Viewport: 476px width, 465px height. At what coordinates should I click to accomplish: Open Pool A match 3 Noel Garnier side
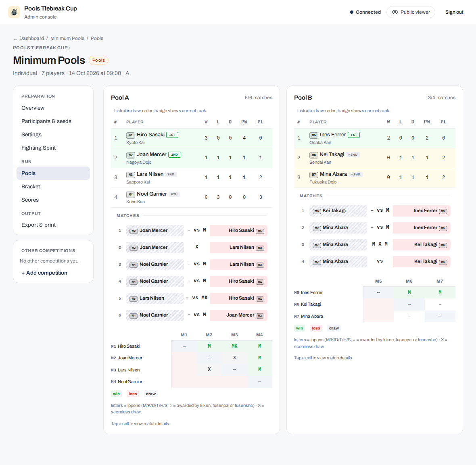tap(155, 265)
